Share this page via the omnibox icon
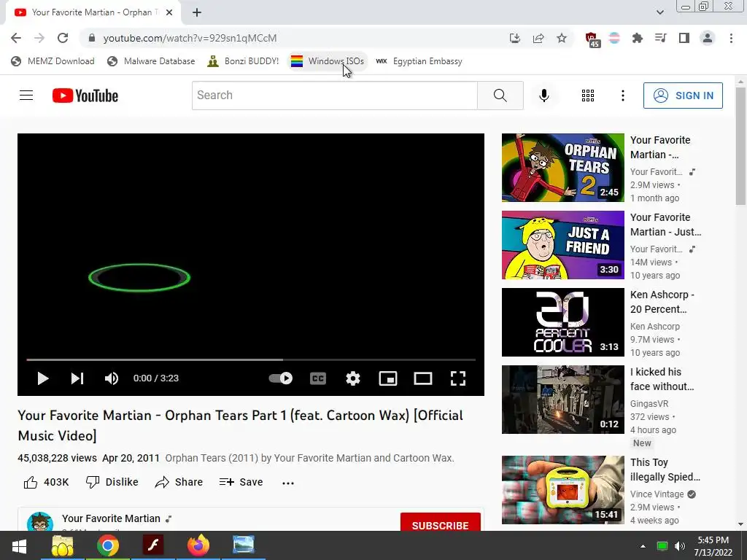This screenshot has height=560, width=747. (538, 38)
